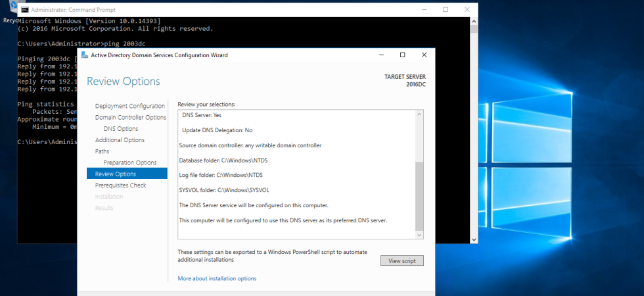Click the '2016DC' server name
The image size is (644, 296).
click(416, 85)
